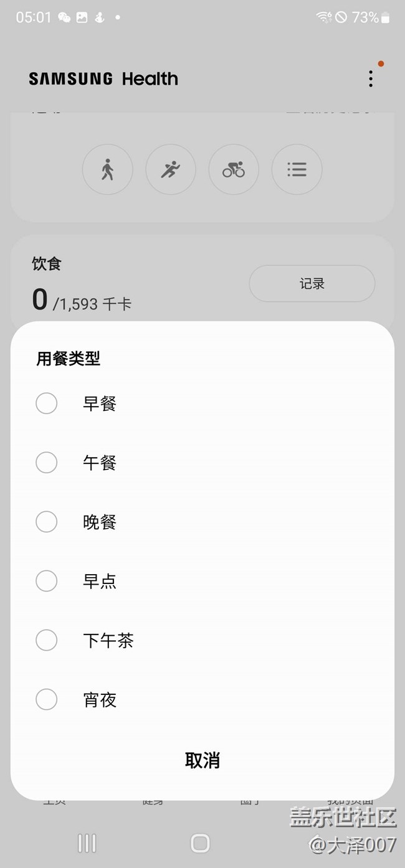Tap the battery status icon
The image size is (405, 868).
pos(385,17)
